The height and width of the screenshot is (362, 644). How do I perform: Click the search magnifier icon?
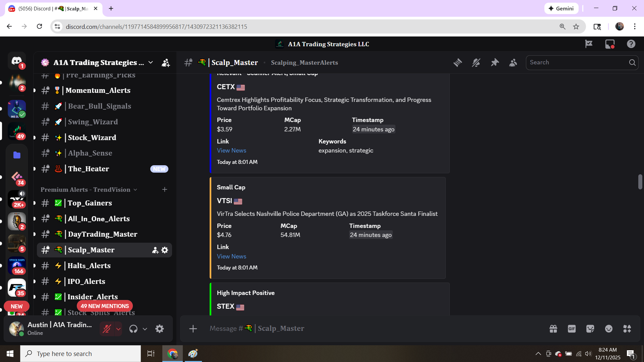tap(632, 63)
